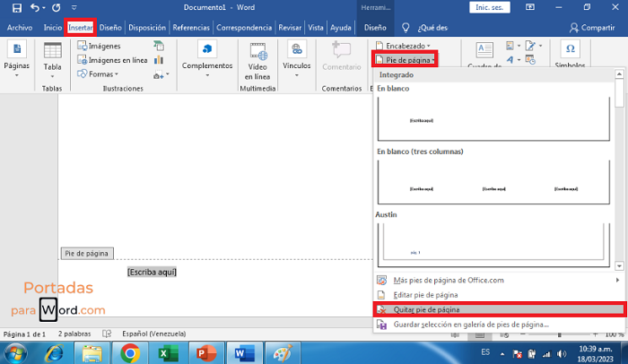Open PowerPoint from the taskbar
This screenshot has height=364, width=628.
pyautogui.click(x=205, y=353)
